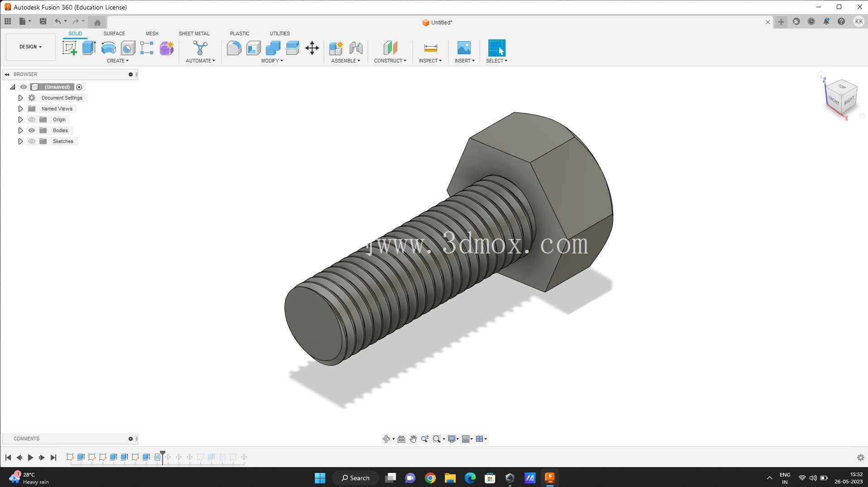868x487 pixels.
Task: Open the CONSTRUCT dropdown menu
Action: pyautogui.click(x=390, y=61)
